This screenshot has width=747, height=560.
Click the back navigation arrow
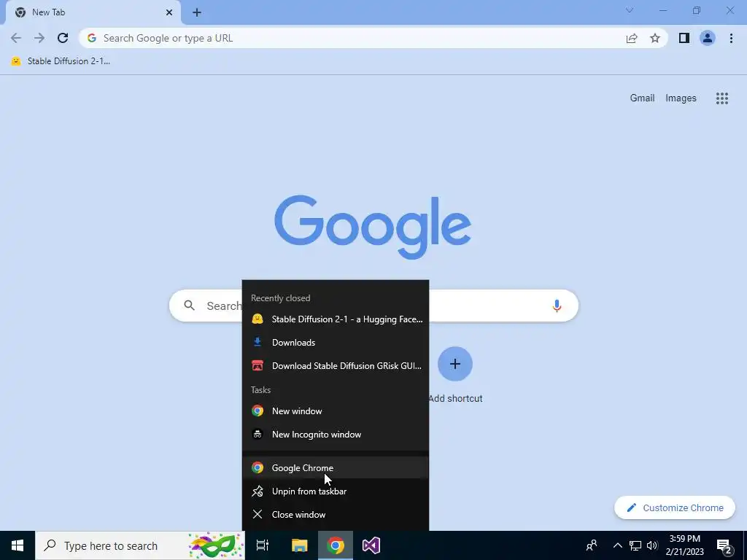[16, 38]
